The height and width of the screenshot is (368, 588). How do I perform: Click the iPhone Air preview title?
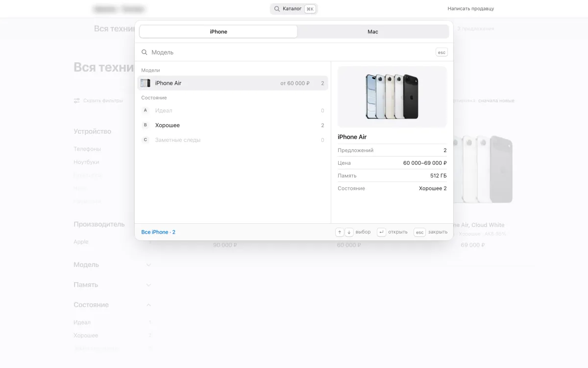(352, 137)
